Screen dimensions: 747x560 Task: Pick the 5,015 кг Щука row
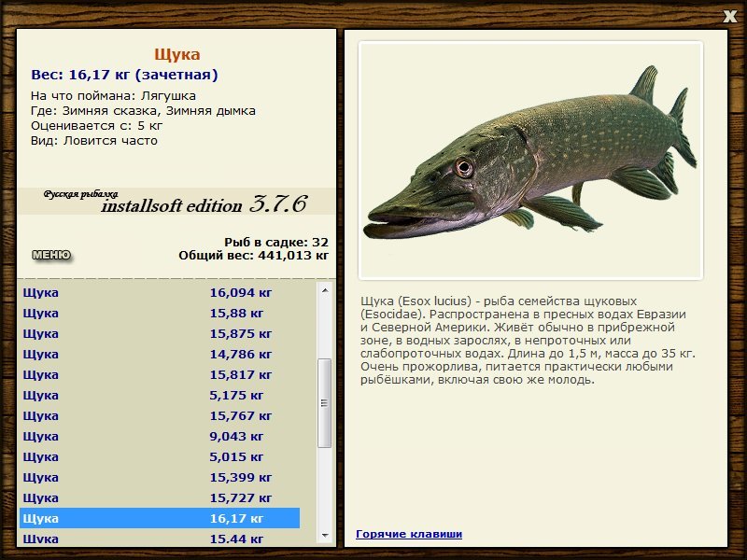pos(159,456)
